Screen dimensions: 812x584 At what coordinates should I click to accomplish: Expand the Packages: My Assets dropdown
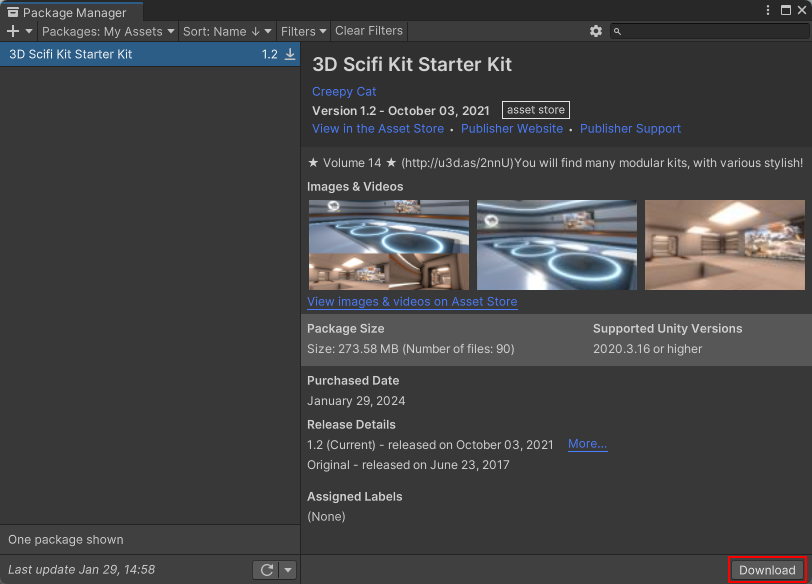pyautogui.click(x=108, y=31)
